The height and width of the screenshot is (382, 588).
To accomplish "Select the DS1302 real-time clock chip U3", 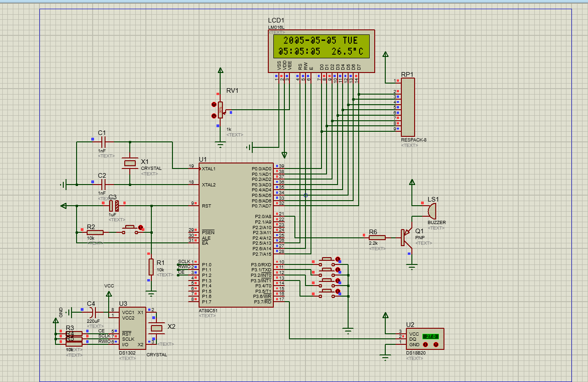I will tap(133, 329).
